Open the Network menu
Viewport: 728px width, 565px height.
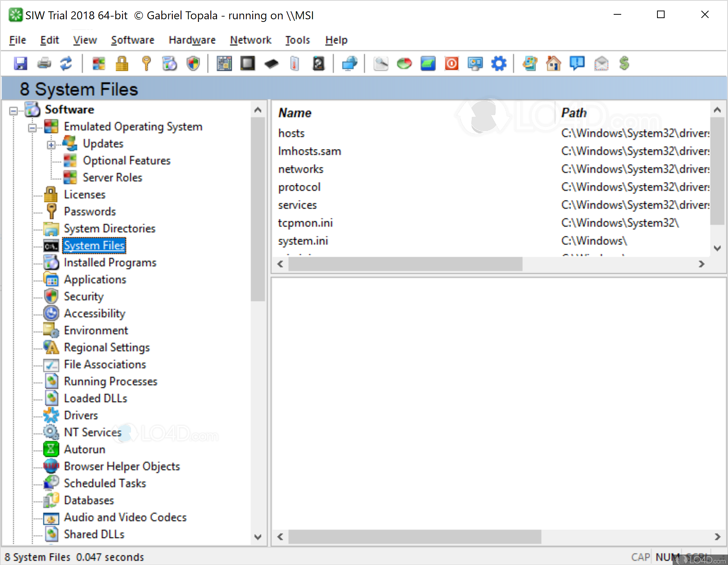pyautogui.click(x=251, y=40)
